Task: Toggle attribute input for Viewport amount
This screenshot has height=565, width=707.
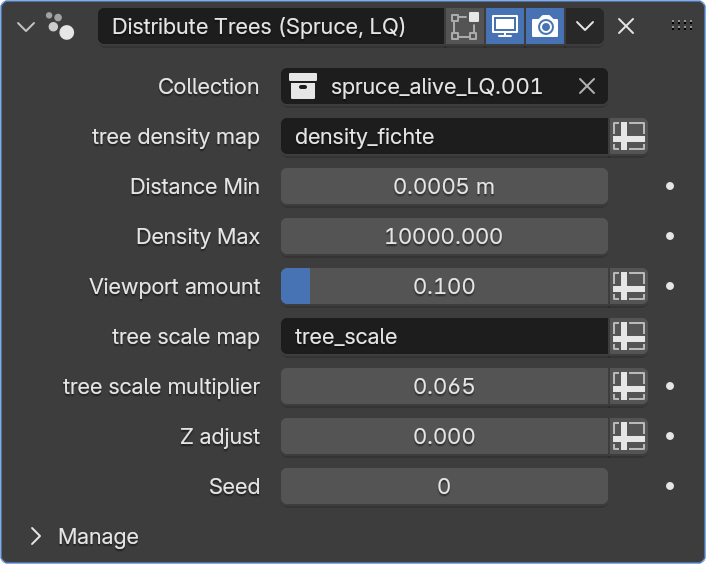Action: point(629,287)
